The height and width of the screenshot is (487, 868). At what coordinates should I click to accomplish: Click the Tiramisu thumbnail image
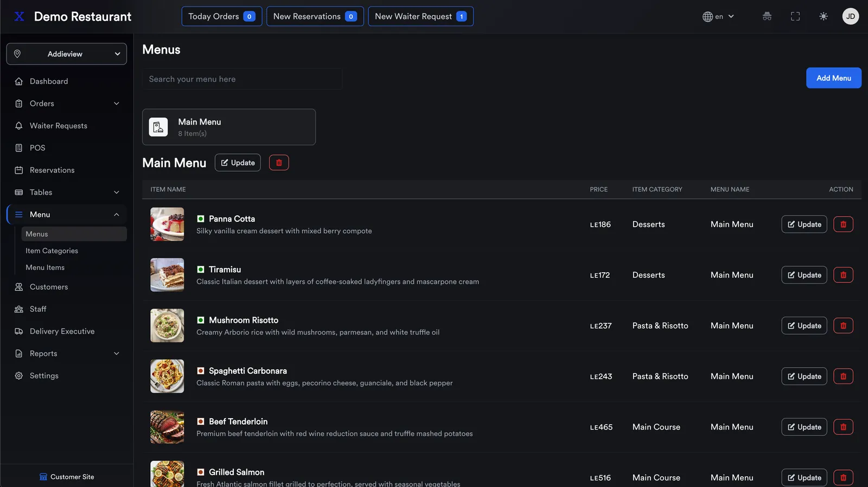[167, 275]
